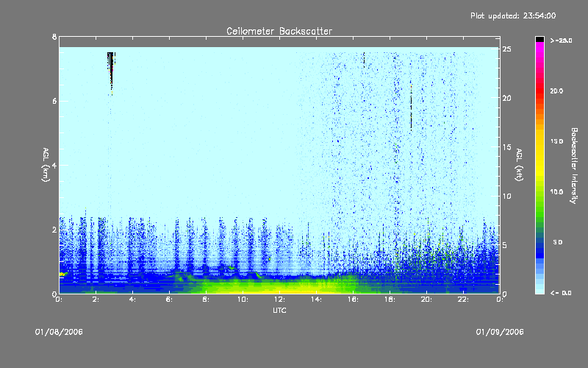Click the ">=25.0" colorbar label

click(x=561, y=40)
